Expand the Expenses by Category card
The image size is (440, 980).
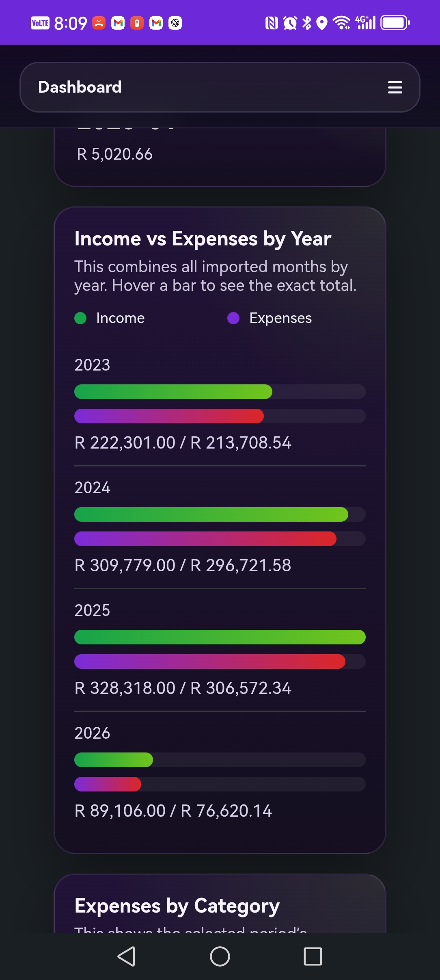(177, 905)
